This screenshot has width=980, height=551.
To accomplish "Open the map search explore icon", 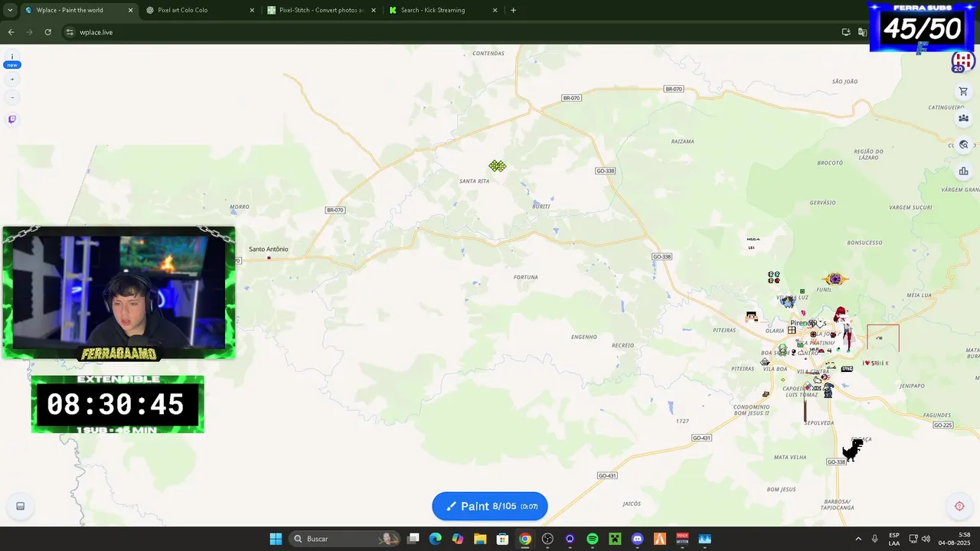I will 963,145.
